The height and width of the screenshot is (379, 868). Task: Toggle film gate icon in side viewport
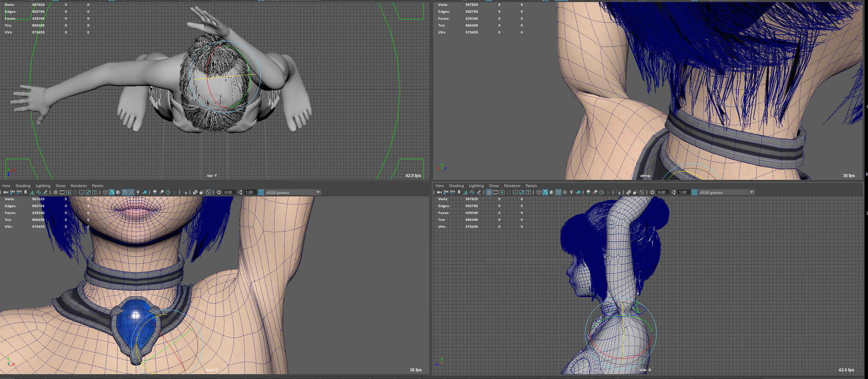tap(496, 192)
